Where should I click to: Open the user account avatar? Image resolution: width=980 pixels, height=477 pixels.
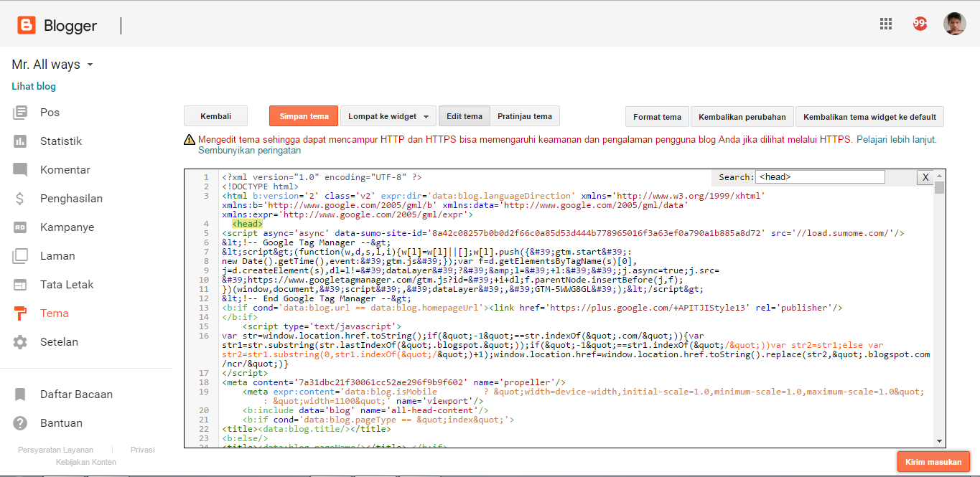point(954,24)
